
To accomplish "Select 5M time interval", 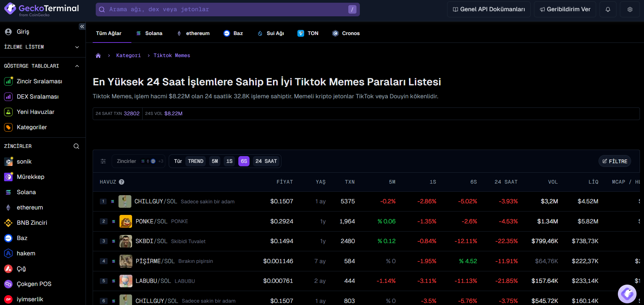I will 215,161.
